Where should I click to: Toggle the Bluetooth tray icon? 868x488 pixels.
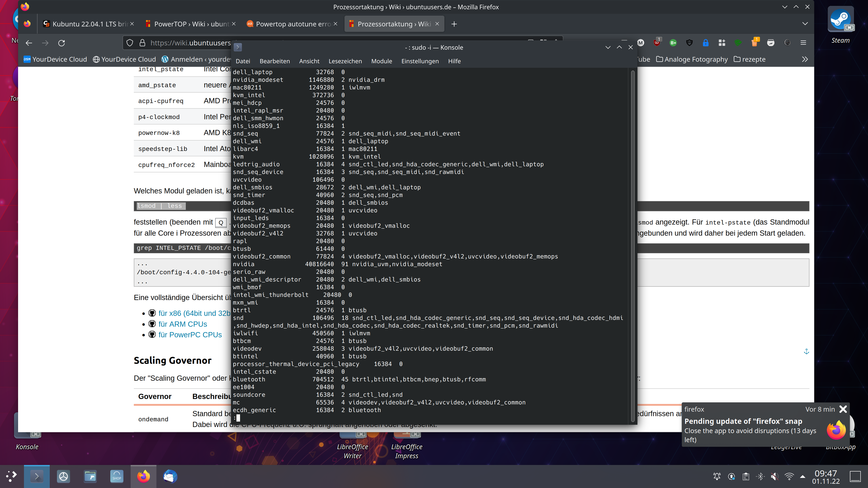(x=760, y=476)
